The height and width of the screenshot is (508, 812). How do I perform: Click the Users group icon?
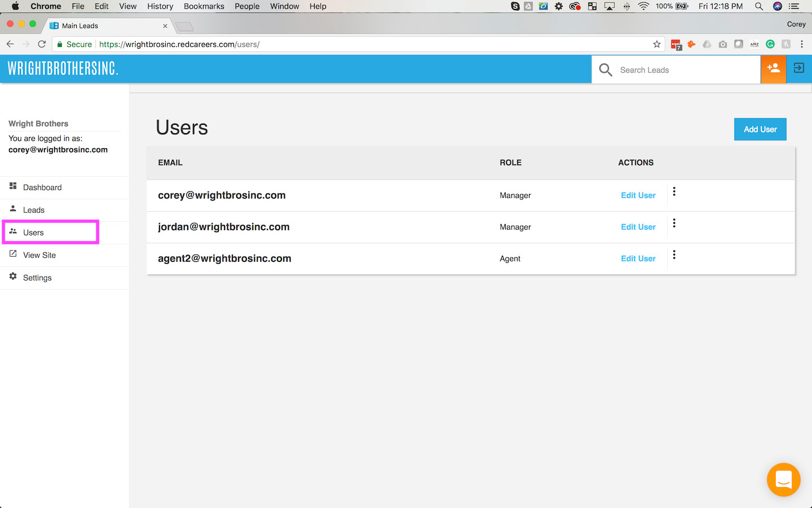[x=13, y=231]
